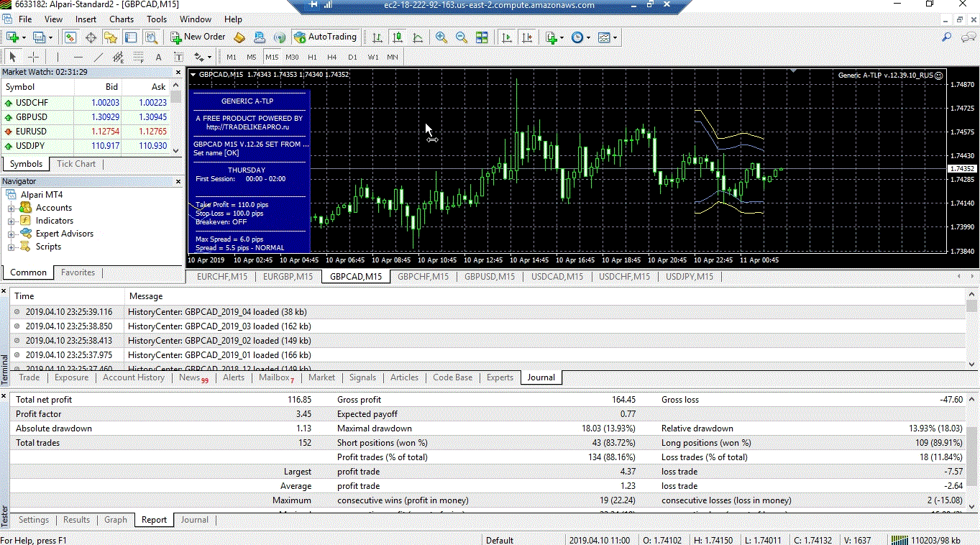Open the Charts menu
Screen dimensions: 980x545
pos(122,19)
